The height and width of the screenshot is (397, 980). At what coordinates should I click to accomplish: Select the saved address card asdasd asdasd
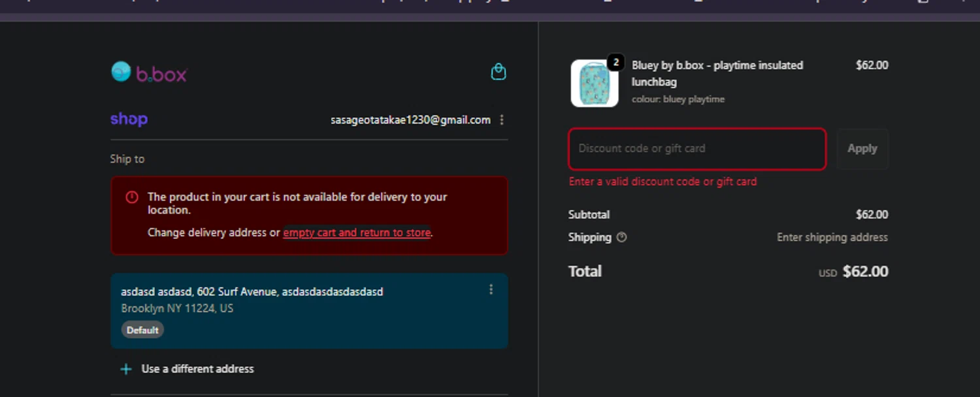click(310, 311)
